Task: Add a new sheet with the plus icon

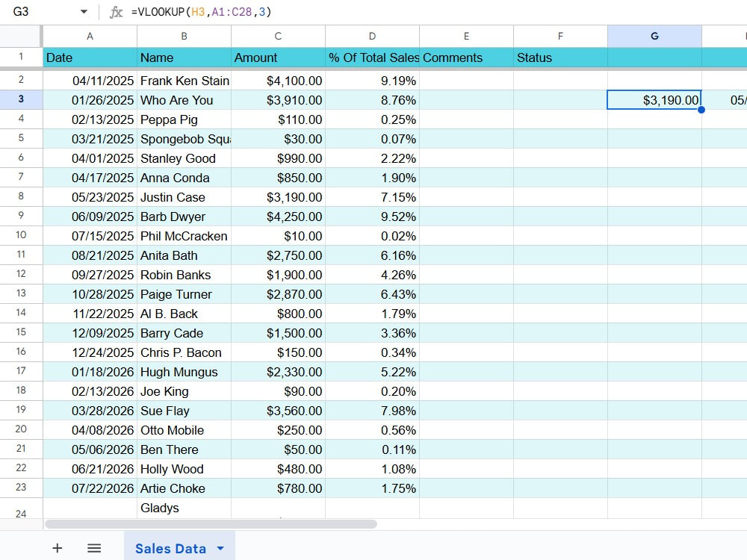Action: (x=58, y=548)
